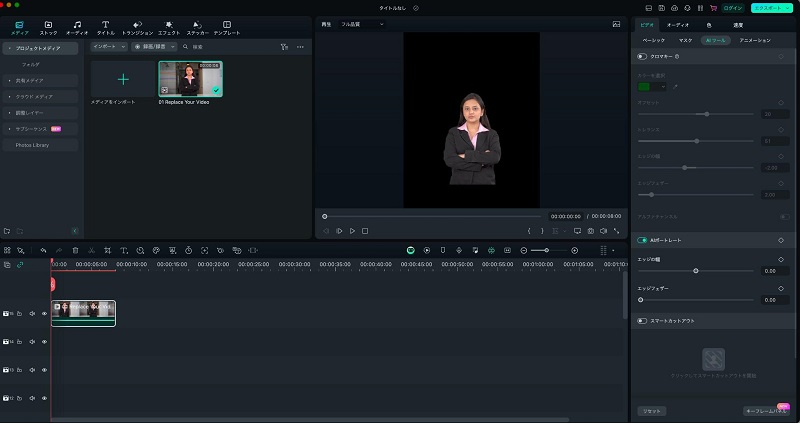Open the Titles (タイトル) library tab

(x=106, y=28)
